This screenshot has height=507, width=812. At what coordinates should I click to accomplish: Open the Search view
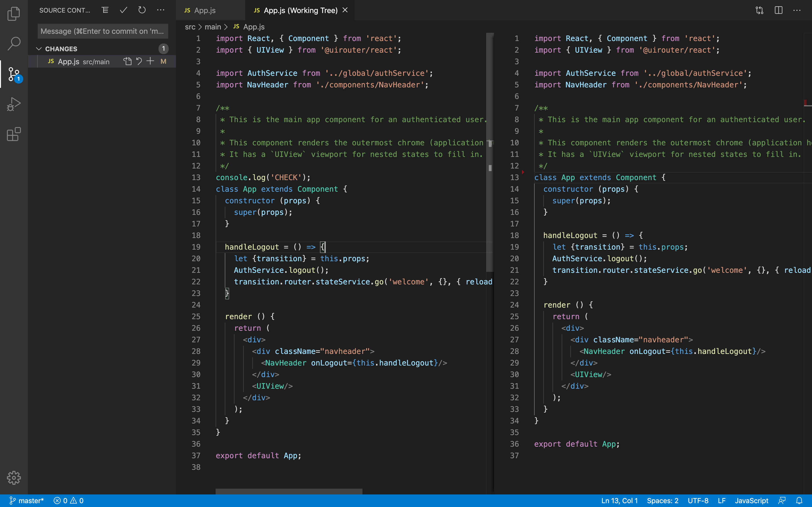pyautogui.click(x=14, y=43)
